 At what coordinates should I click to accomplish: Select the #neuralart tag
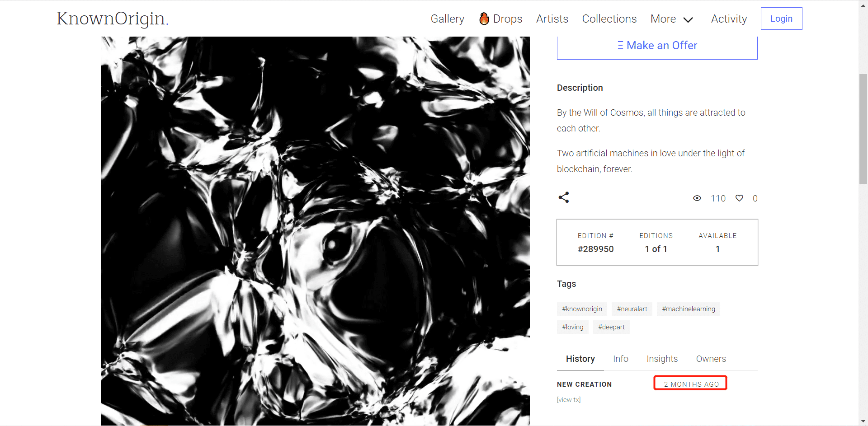[632, 309]
